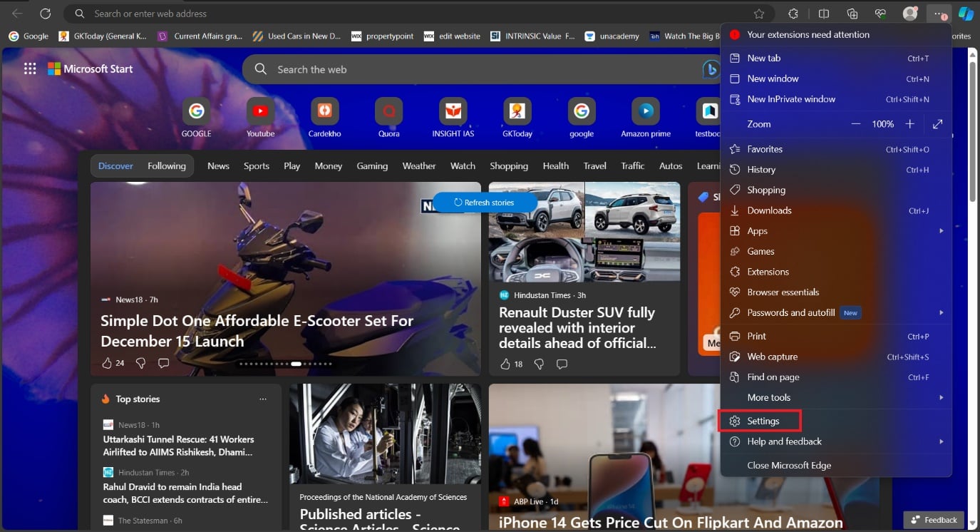Open the Sports feed tab
The height and width of the screenshot is (532, 980).
pos(257,165)
